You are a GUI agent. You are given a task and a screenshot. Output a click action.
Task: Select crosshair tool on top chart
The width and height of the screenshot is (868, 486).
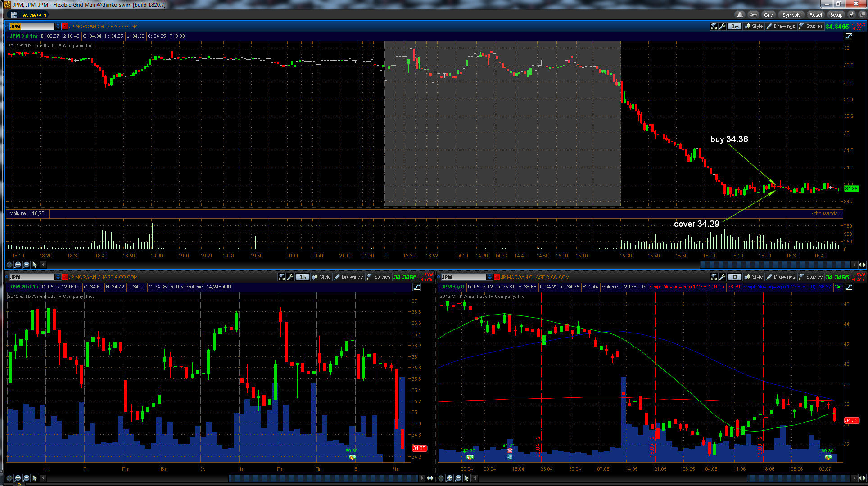[9, 265]
